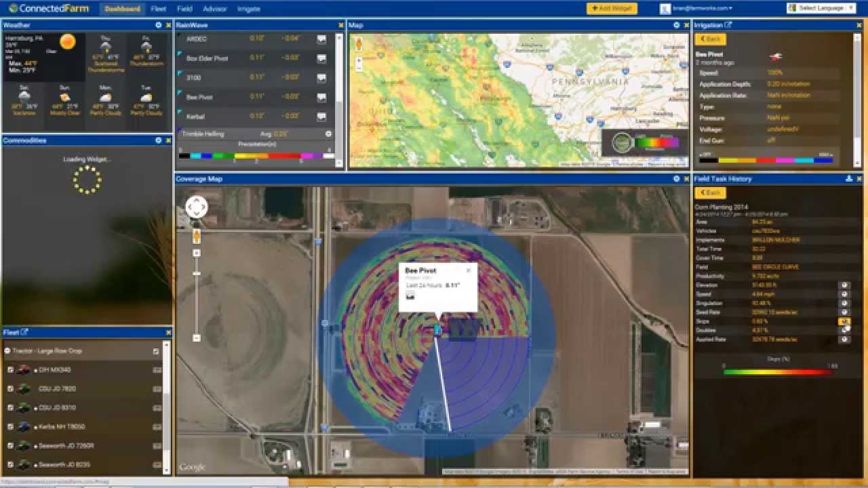
Task: Close the RainWave widget
Action: click(x=340, y=25)
